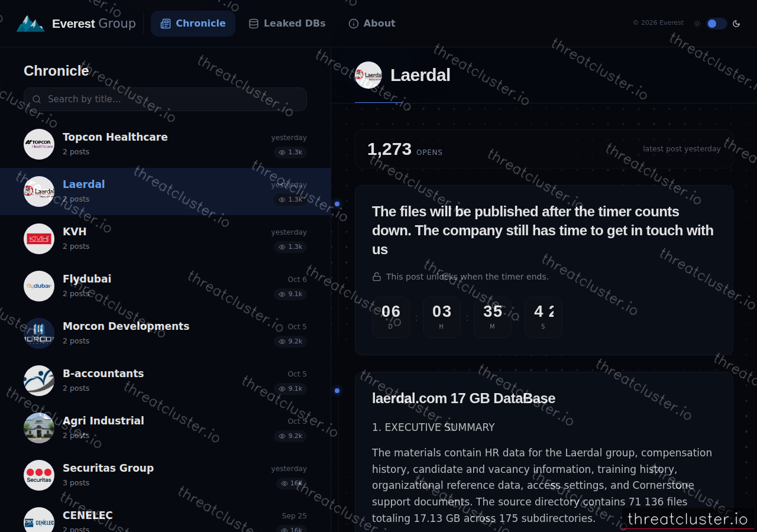Click the countdown days box showing 06
Image resolution: width=757 pixels, height=532 pixels.
pos(391,317)
